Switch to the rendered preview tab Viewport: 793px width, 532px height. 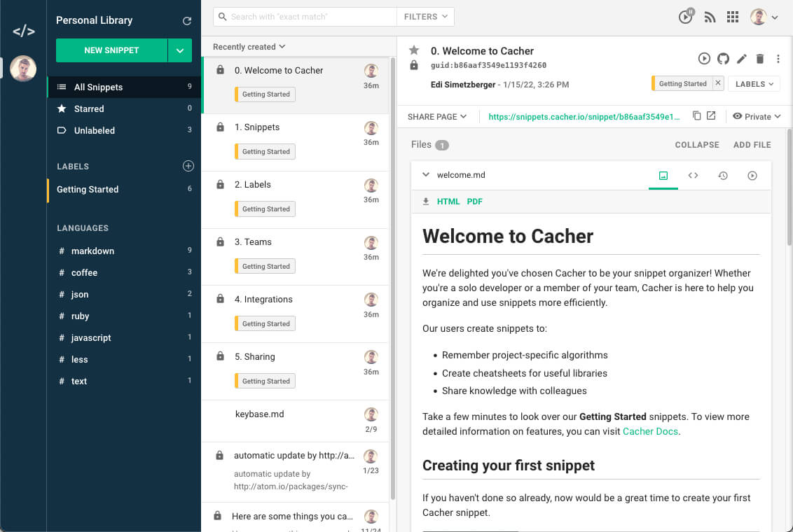663,175
